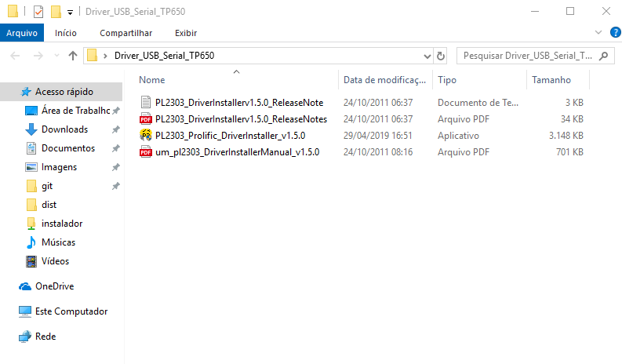The image size is (622, 364).
Task: Open the Help question mark icon
Action: (x=615, y=32)
